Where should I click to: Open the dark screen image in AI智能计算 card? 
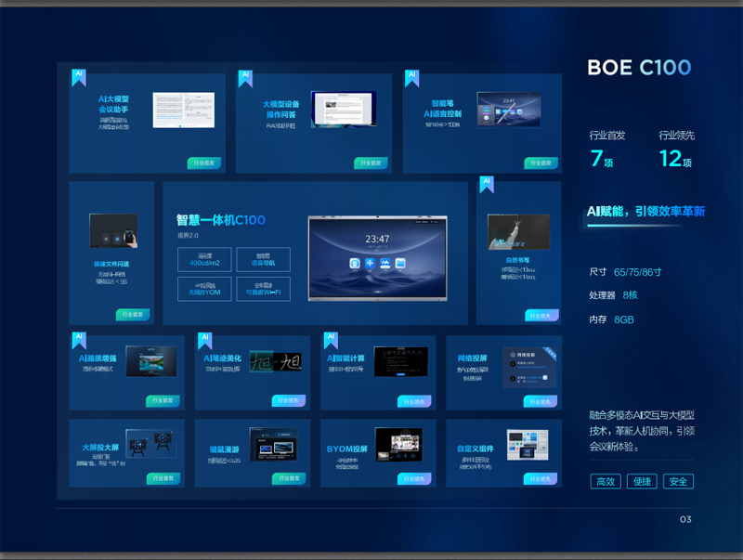401,361
